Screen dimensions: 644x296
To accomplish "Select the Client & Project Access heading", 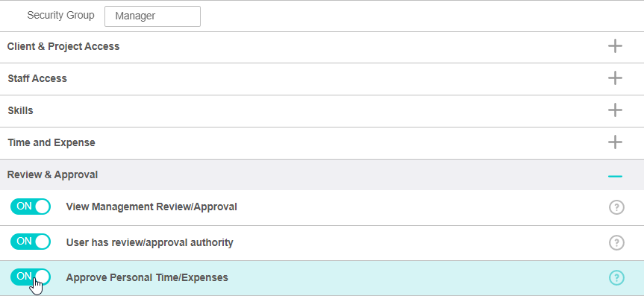I will point(63,46).
